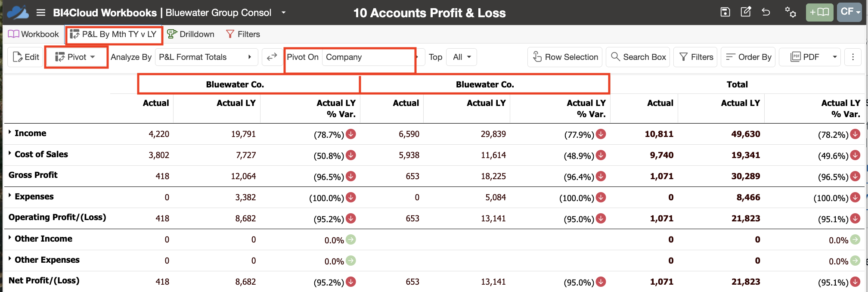
Task: Open the Workbook tab
Action: (33, 34)
